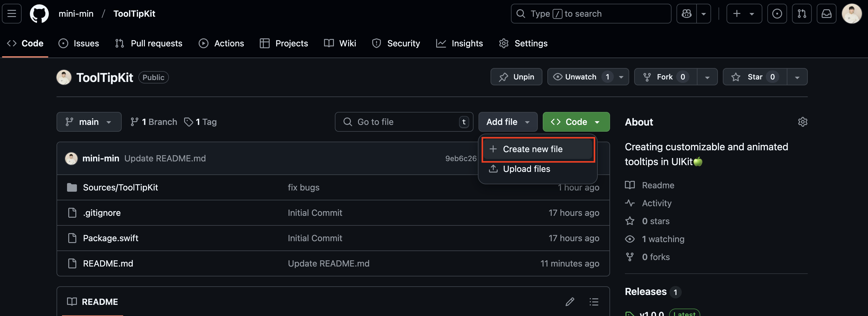Screen dimensions: 868x316
Task: Open the user profile avatar menu
Action: pyautogui.click(x=852, y=14)
